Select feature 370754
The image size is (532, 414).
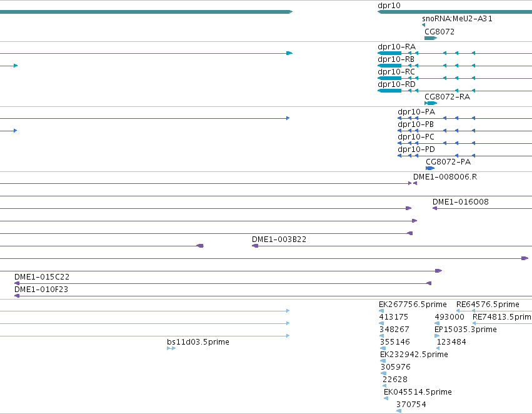tap(399, 411)
